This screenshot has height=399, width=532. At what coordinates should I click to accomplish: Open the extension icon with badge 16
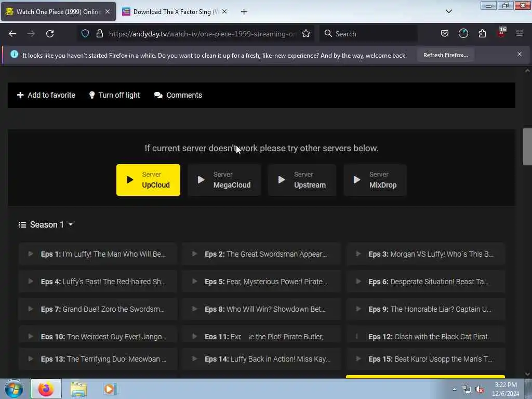tap(501, 33)
